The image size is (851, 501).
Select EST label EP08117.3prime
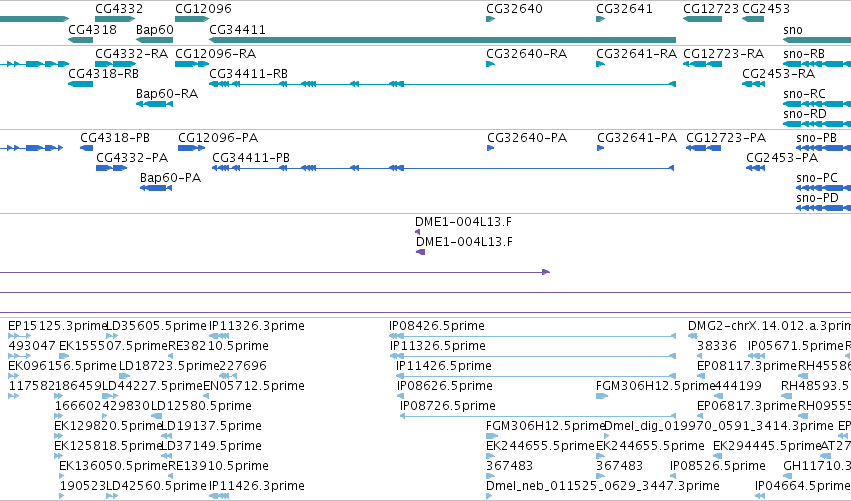pos(746,366)
